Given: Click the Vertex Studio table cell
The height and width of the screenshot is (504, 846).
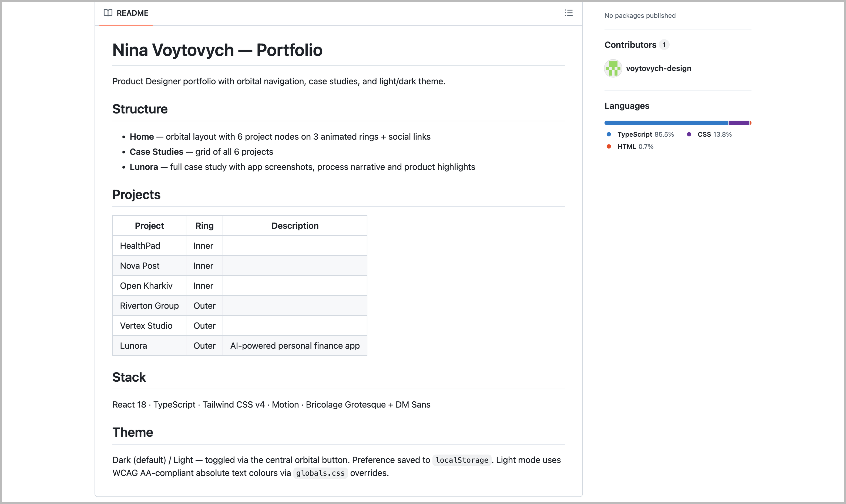Looking at the screenshot, I should [149, 326].
